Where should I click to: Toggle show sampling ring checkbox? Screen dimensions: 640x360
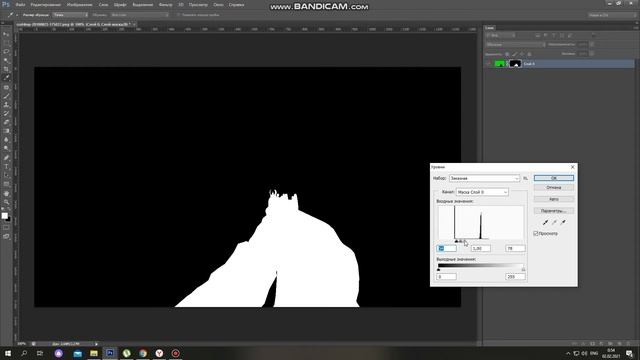[178, 15]
